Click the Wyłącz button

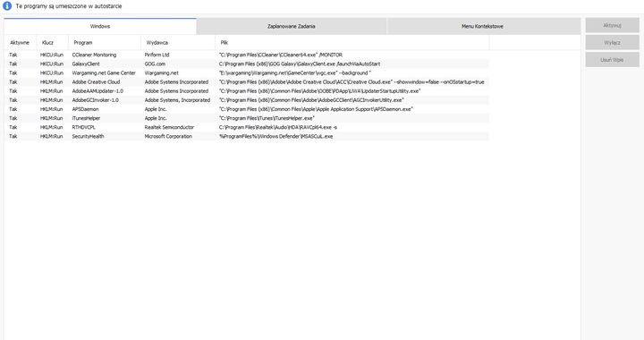pyautogui.click(x=612, y=43)
